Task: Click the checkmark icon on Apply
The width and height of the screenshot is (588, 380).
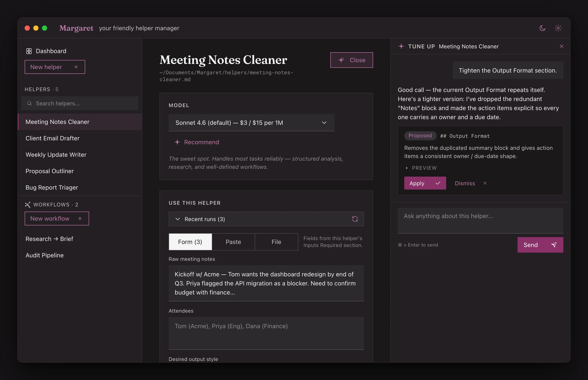Action: click(438, 183)
